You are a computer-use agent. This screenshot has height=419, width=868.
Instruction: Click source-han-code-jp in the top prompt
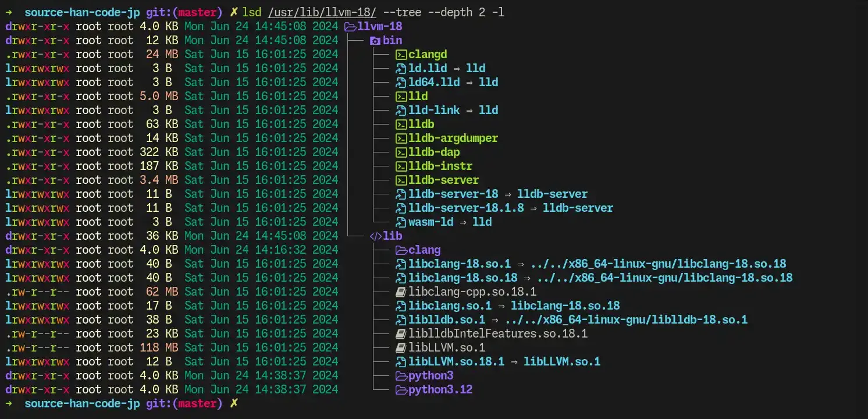(x=82, y=12)
